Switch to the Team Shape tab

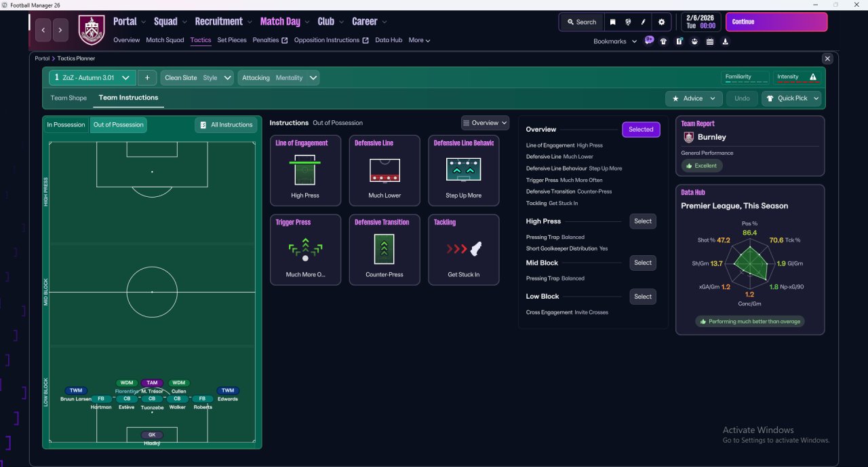[68, 98]
